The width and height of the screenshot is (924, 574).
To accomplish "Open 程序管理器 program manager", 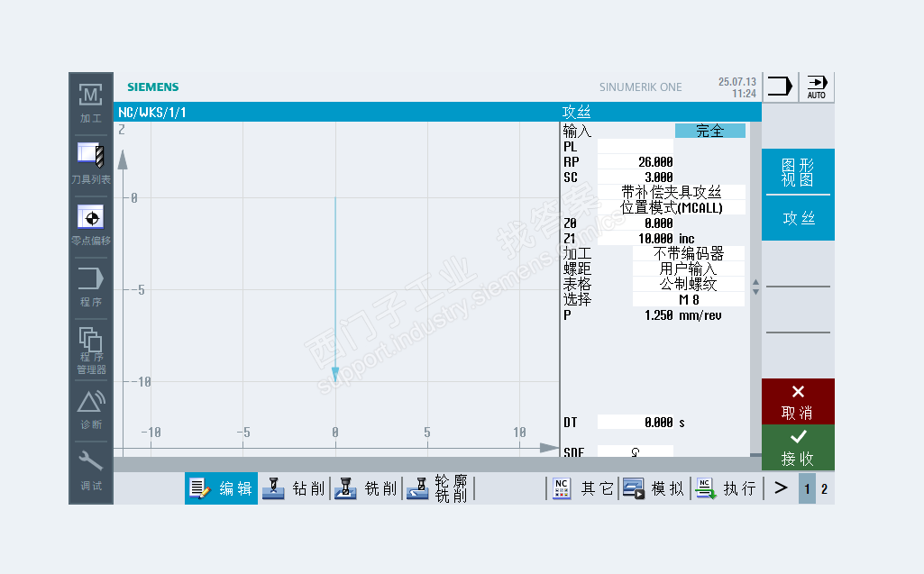I will point(91,350).
